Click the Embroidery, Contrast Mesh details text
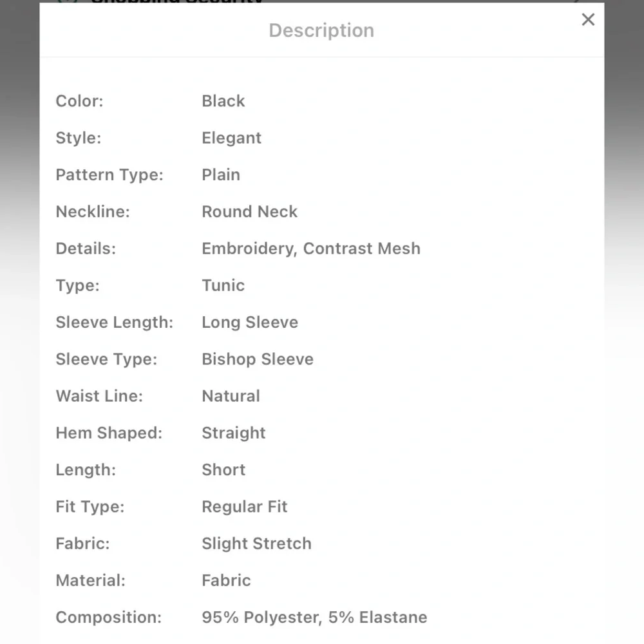The width and height of the screenshot is (644, 644). coord(311,249)
